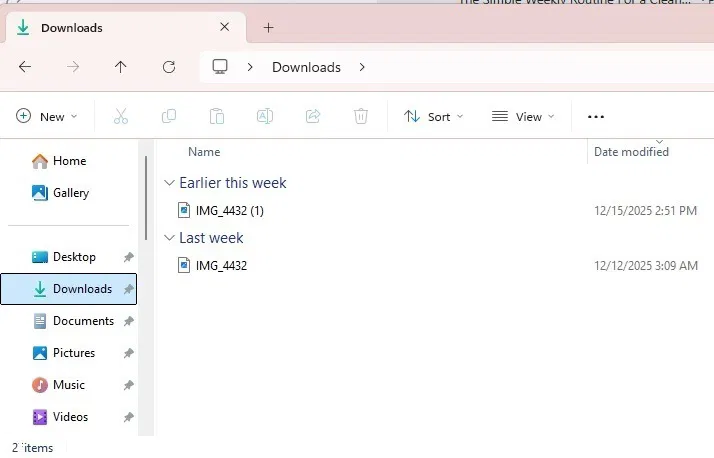Open the See more ellipsis menu
The image size is (714, 458).
(x=596, y=117)
